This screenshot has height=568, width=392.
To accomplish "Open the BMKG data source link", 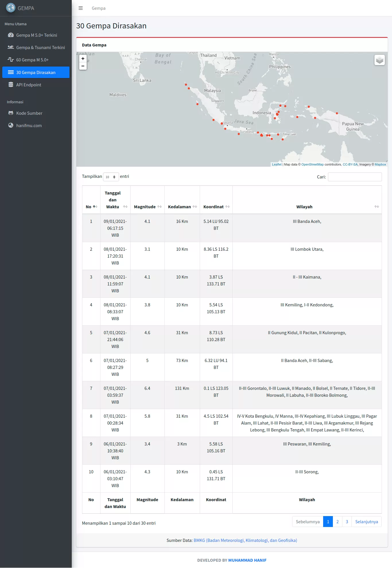I will (245, 540).
